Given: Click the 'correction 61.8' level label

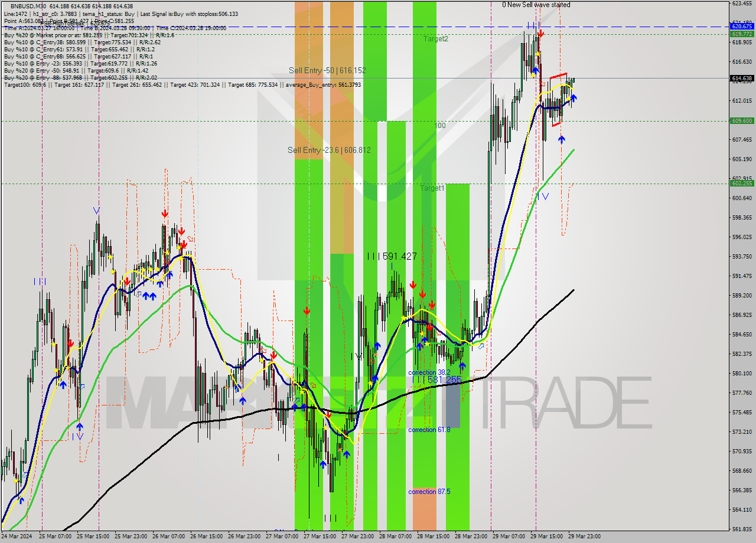Looking at the screenshot, I should (429, 430).
